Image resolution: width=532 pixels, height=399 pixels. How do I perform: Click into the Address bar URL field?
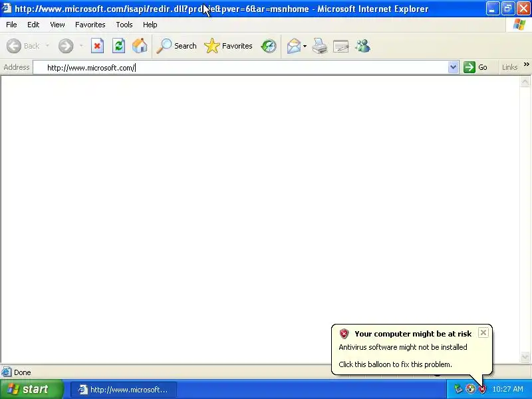pos(241,68)
